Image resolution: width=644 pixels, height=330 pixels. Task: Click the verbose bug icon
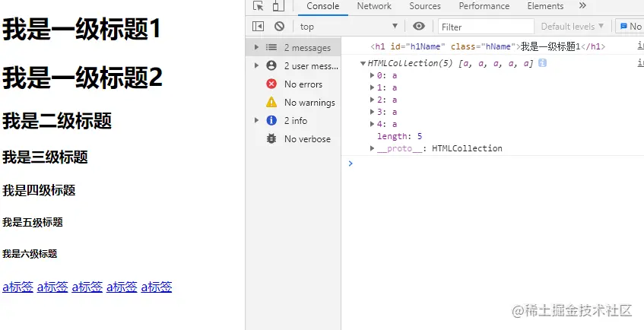click(x=271, y=138)
